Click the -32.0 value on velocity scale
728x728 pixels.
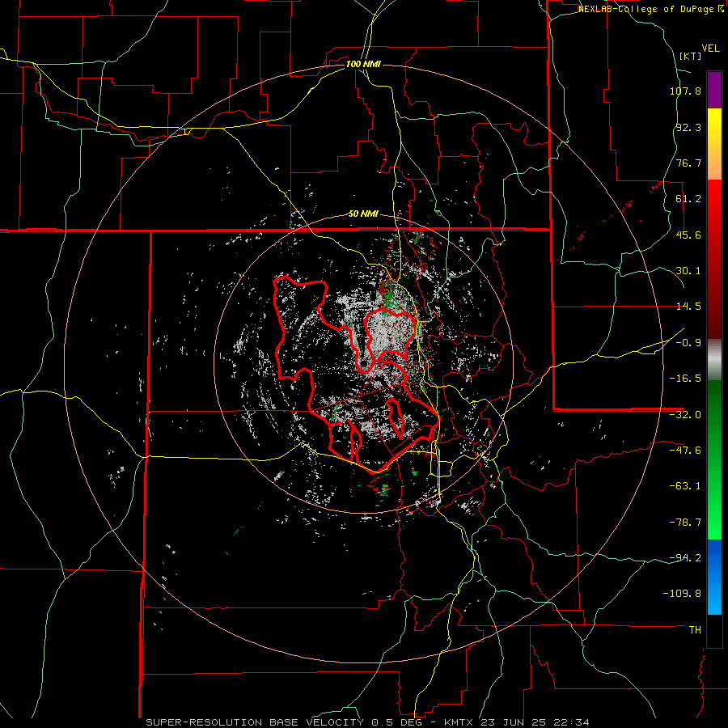pos(685,415)
